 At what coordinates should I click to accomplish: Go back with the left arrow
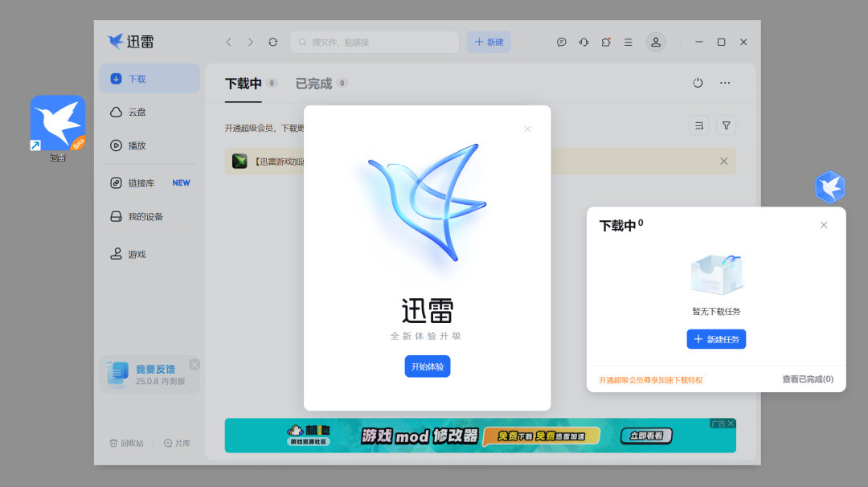[228, 42]
